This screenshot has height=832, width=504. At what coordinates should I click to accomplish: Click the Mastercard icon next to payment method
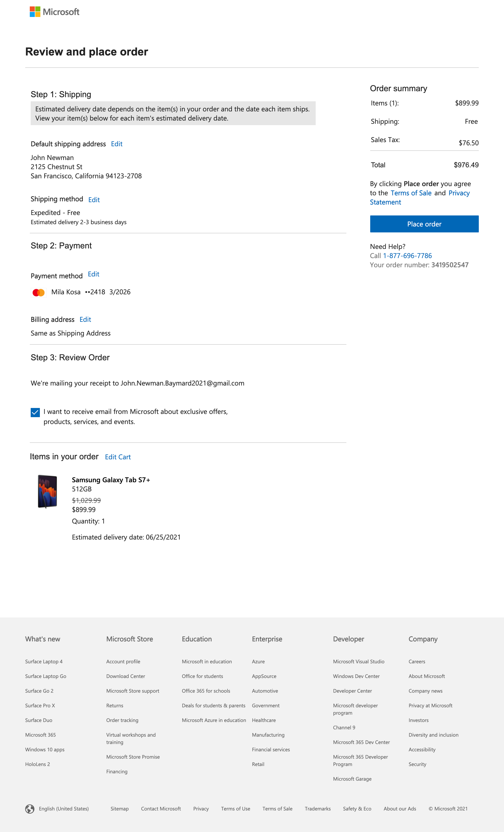click(38, 292)
